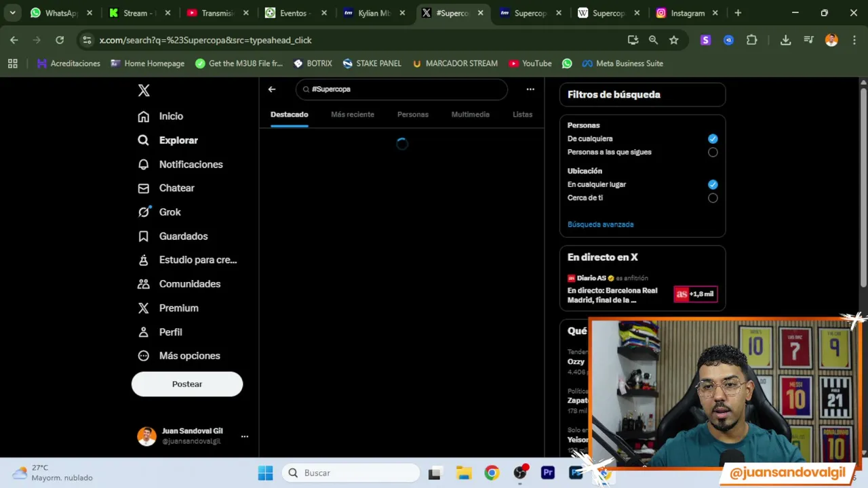Click back arrow next to search box

click(x=272, y=89)
